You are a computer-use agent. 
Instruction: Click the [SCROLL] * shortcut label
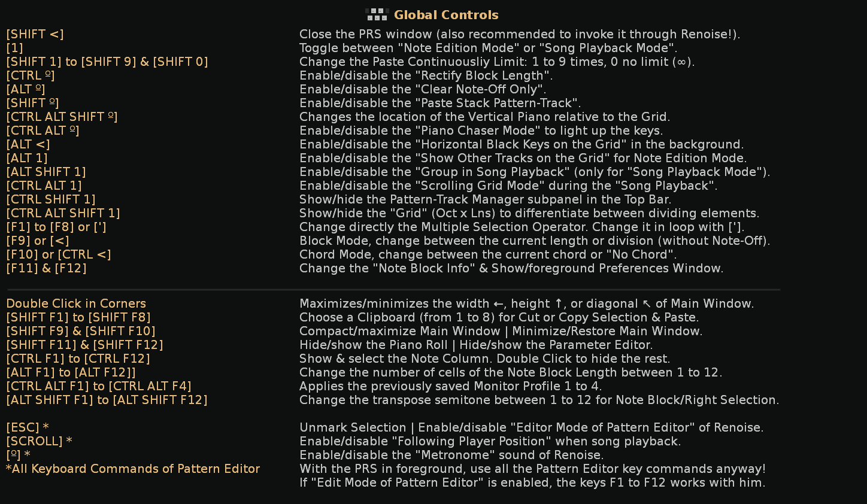coord(39,441)
